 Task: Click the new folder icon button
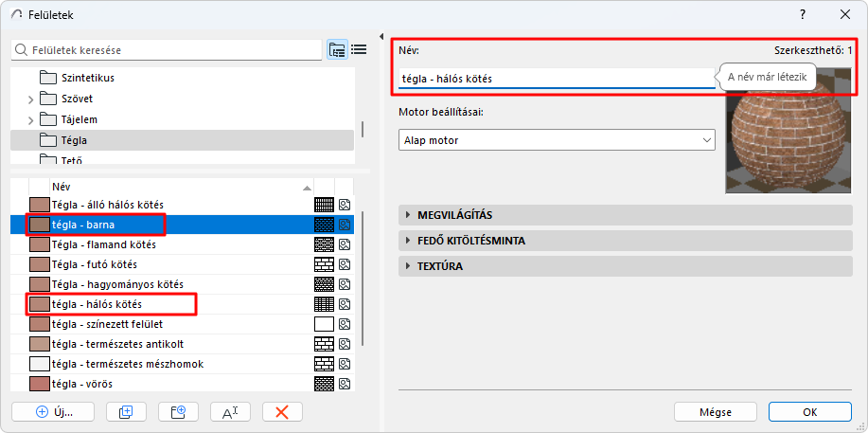(171, 411)
